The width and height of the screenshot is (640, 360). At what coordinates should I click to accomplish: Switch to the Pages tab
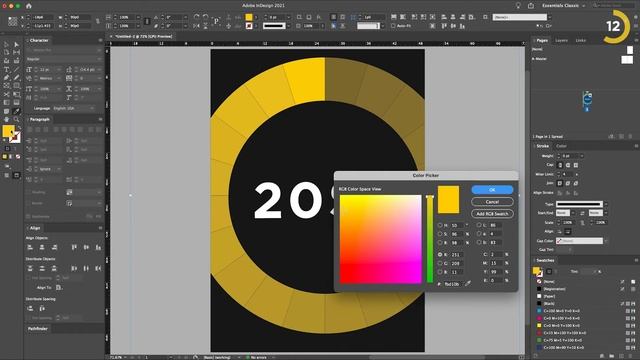542,40
